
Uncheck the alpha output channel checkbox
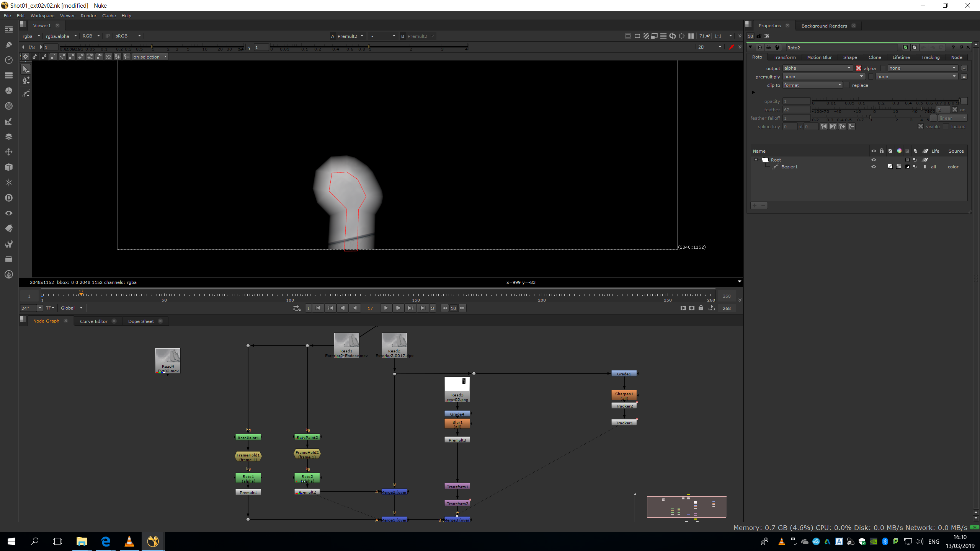click(859, 68)
